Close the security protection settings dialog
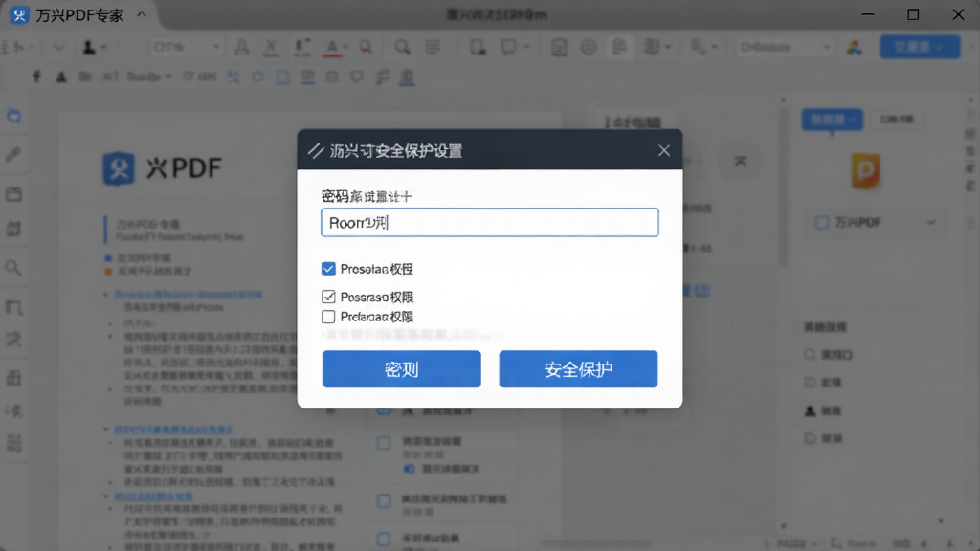 [664, 150]
